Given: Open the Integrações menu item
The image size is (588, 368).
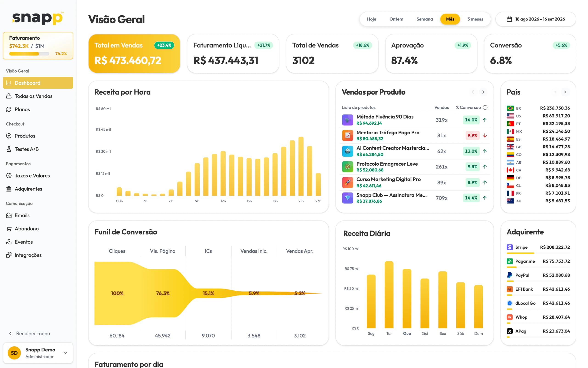Looking at the screenshot, I should coord(38,255).
